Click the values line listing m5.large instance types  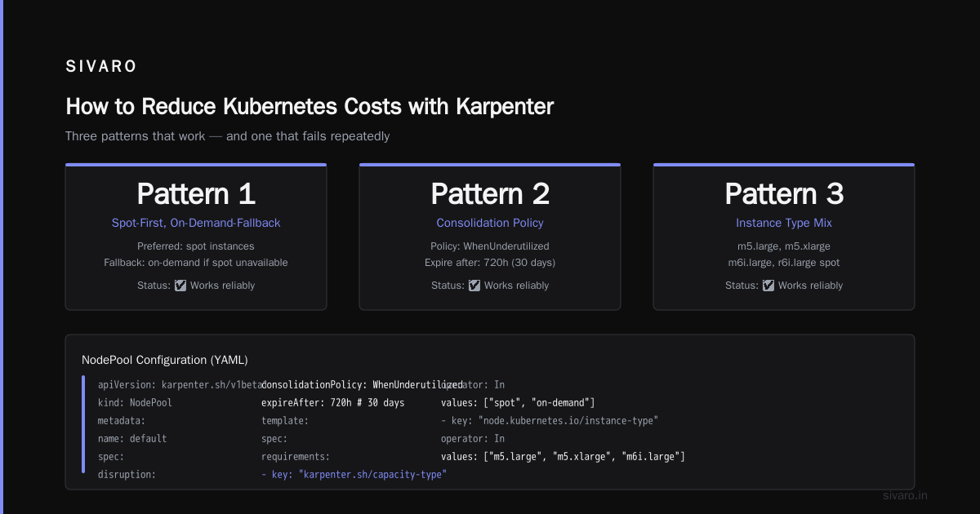(x=563, y=456)
